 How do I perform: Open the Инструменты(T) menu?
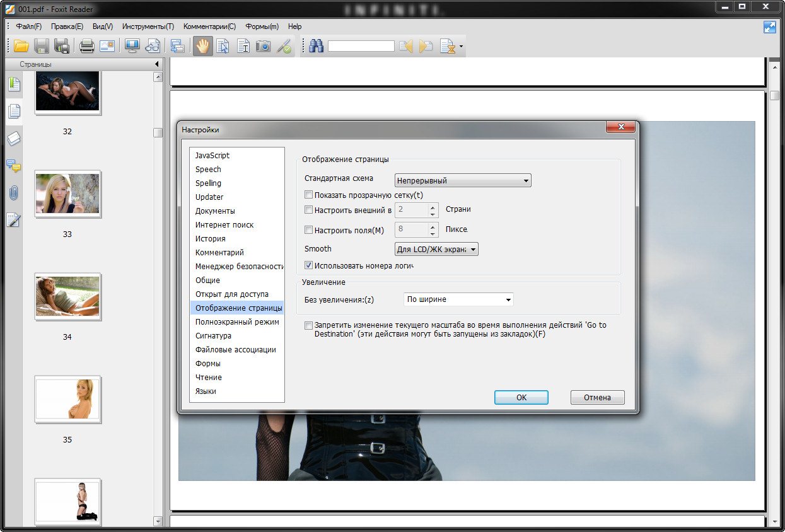[x=148, y=26]
